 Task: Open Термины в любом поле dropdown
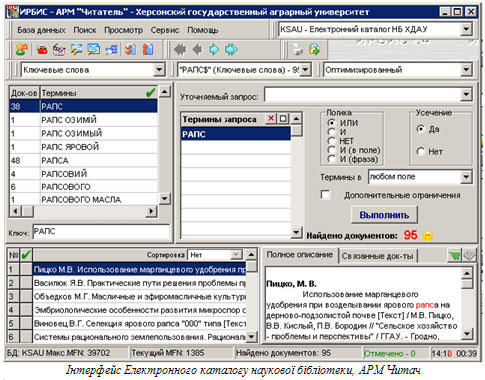point(466,177)
